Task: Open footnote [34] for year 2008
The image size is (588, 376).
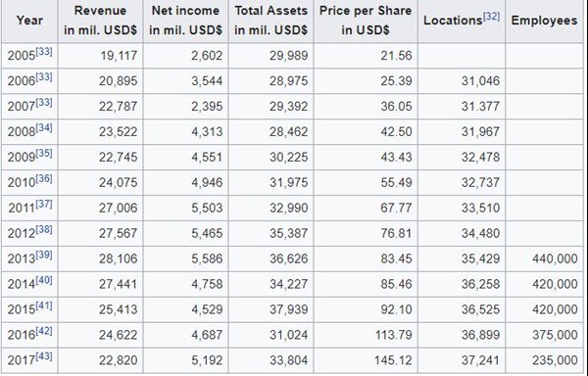Action: tap(44, 127)
